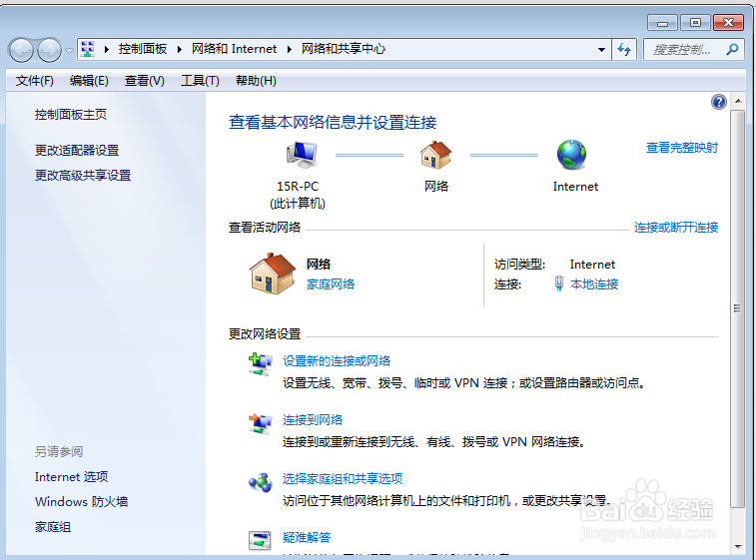Click 设置新的连接或网络
The height and width of the screenshot is (560, 756).
point(337,361)
